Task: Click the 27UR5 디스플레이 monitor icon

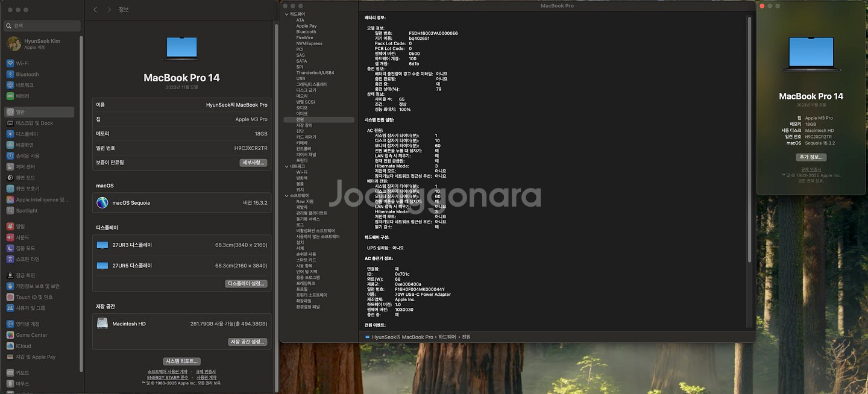Action: [x=102, y=266]
